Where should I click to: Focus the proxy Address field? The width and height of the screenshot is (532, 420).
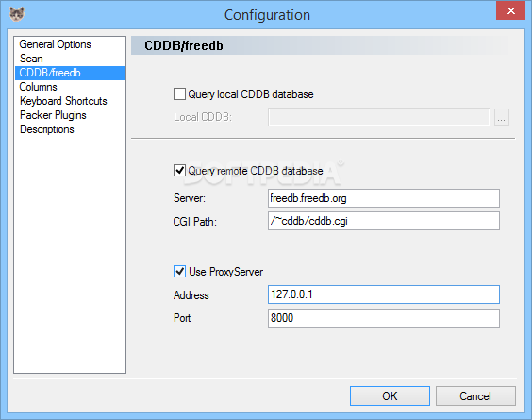tap(384, 294)
